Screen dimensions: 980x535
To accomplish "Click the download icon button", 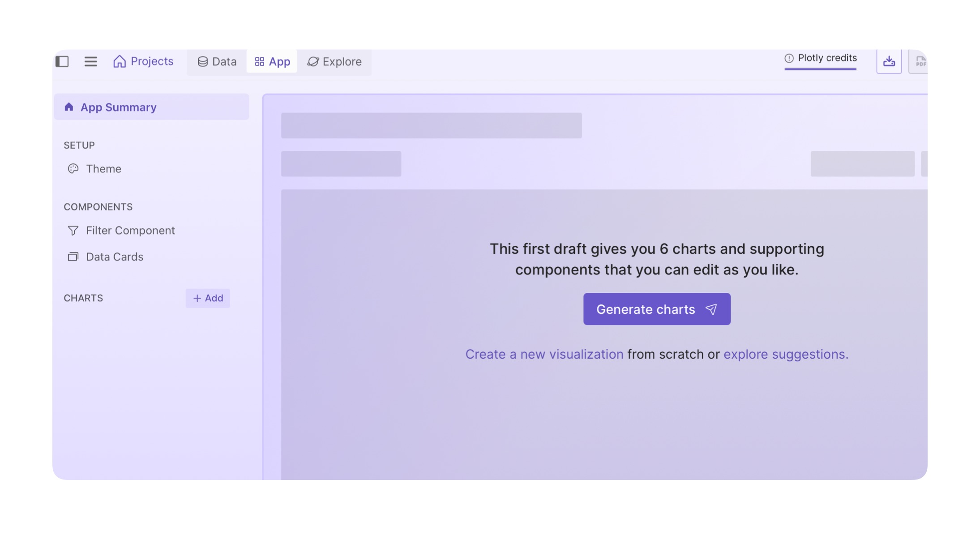I will click(889, 61).
